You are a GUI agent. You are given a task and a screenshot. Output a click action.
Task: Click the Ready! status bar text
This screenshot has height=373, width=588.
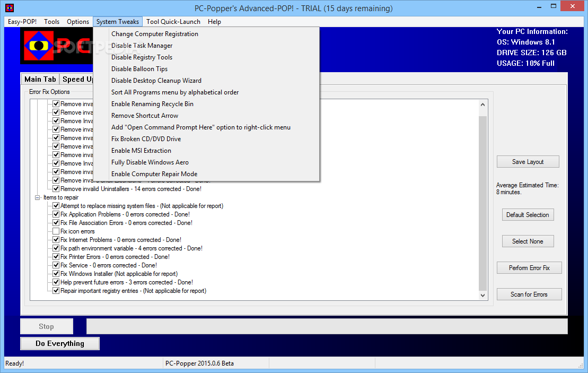pos(15,363)
